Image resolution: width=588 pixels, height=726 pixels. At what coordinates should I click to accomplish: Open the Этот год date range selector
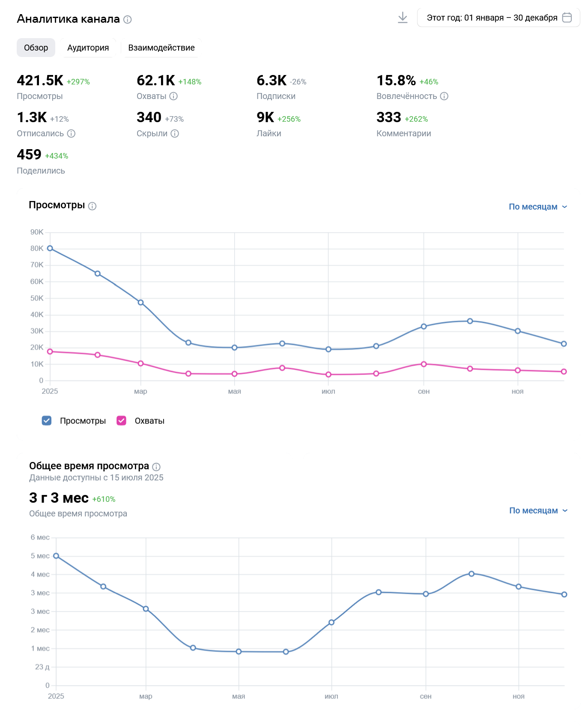coord(492,18)
